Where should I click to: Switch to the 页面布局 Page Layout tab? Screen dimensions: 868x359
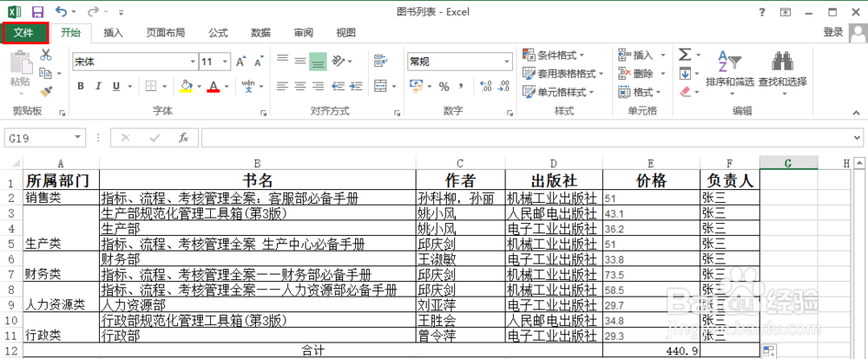[x=166, y=33]
